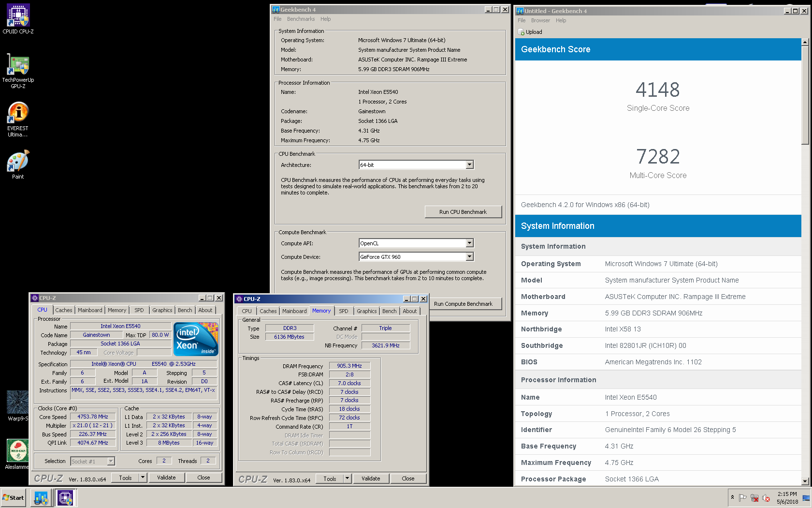Switch to Caches tab in the CPU-Z Memory window
Viewport: 812px width, 508px height.
click(x=268, y=311)
